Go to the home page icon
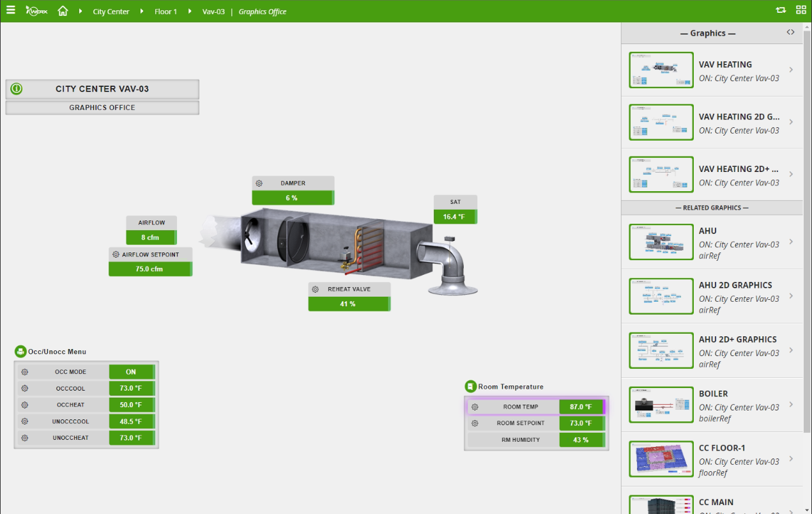The image size is (812, 514). tap(63, 11)
